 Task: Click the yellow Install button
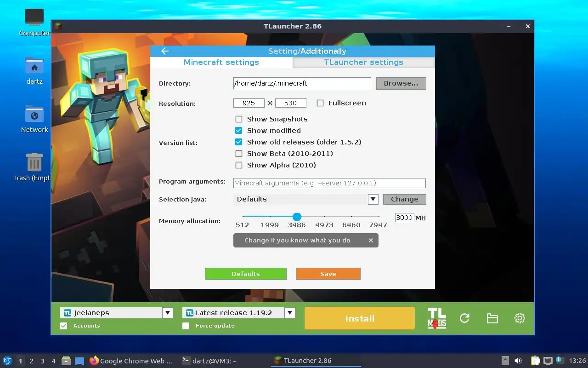click(x=360, y=318)
